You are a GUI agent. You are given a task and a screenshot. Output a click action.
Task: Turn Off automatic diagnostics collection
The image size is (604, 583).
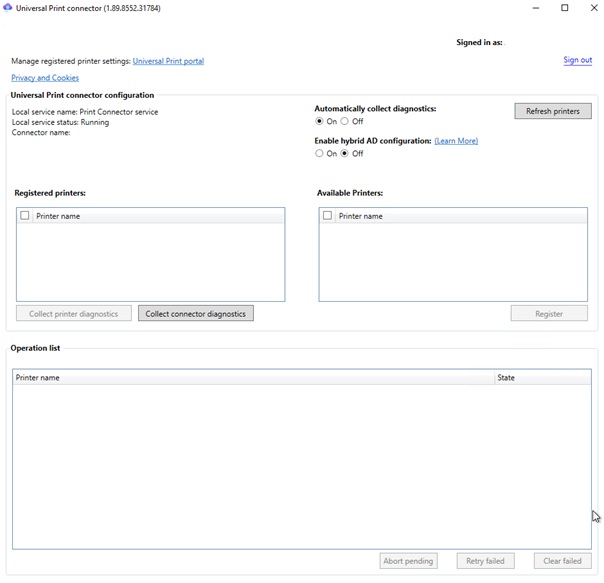[345, 121]
